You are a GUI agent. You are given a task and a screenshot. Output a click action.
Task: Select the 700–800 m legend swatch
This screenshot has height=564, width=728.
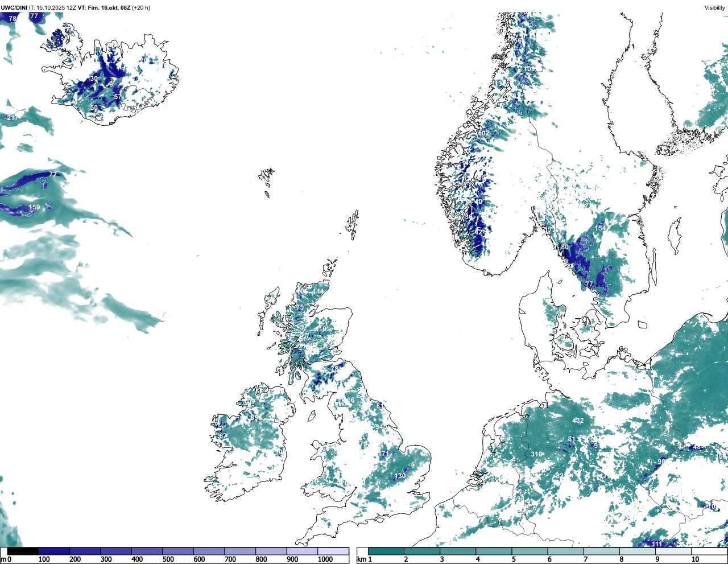(x=240, y=551)
